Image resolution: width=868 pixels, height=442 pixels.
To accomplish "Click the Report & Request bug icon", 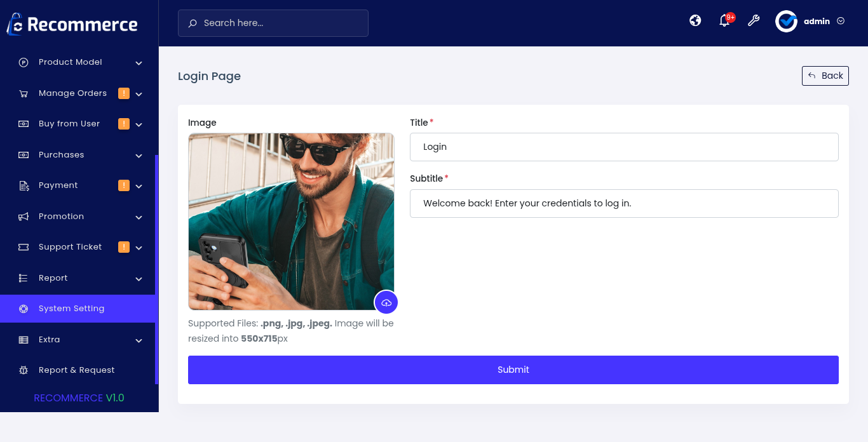I will click(x=24, y=370).
